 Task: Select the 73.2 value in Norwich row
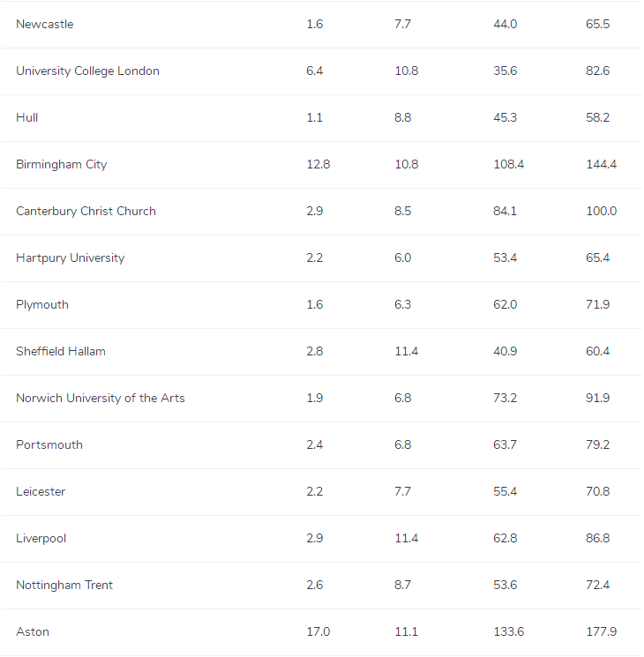click(505, 399)
